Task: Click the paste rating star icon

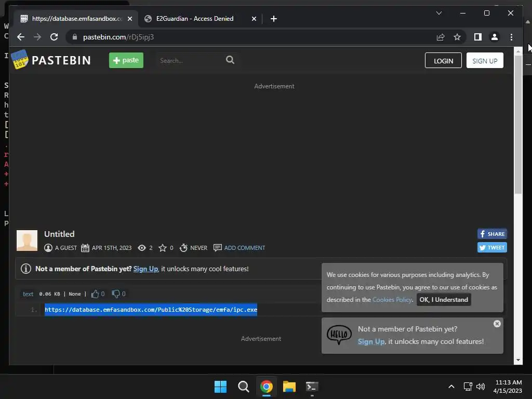Action: [x=163, y=248]
